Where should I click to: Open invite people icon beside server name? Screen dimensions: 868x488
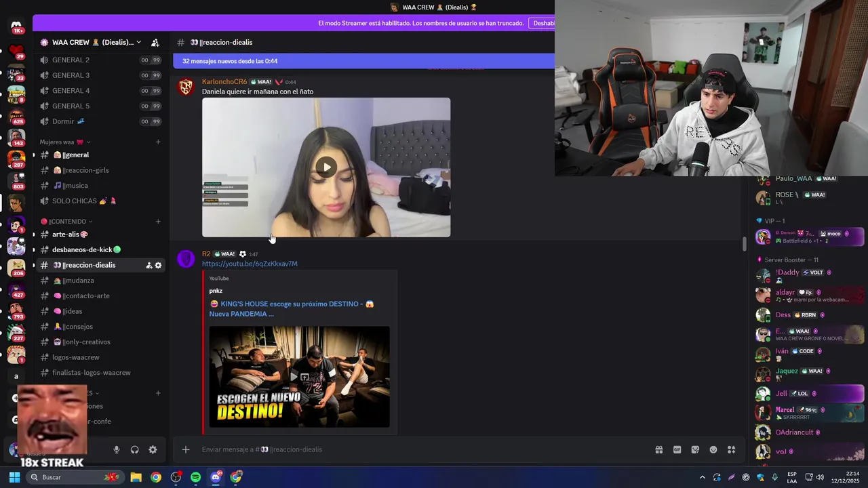[155, 42]
